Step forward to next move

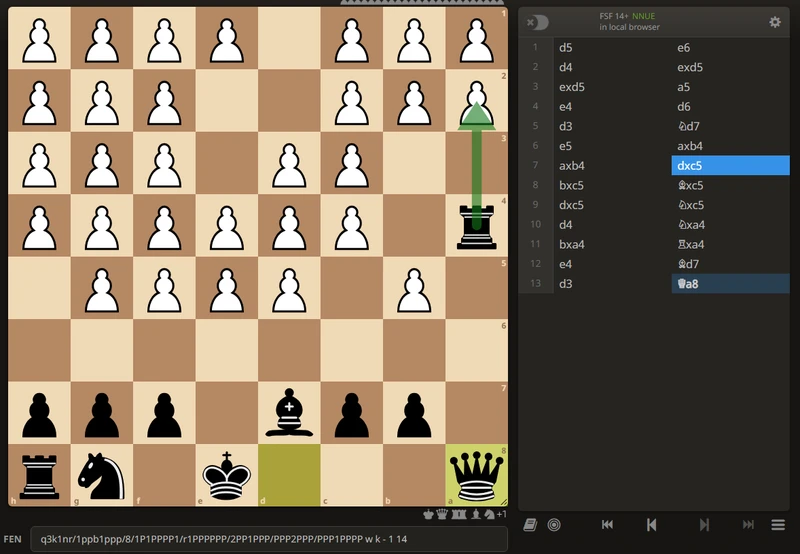tap(704, 524)
